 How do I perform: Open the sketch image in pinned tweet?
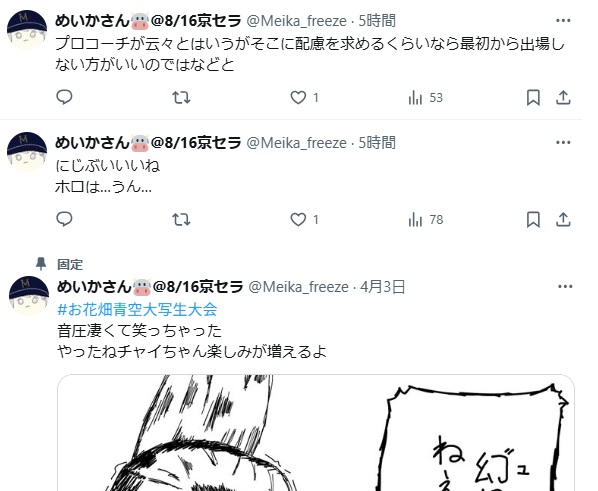click(x=316, y=433)
